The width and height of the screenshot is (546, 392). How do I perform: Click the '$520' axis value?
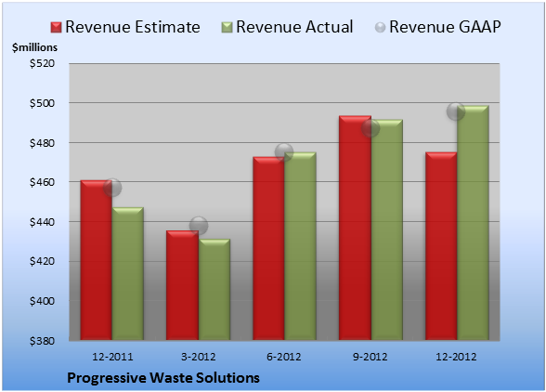(43, 63)
